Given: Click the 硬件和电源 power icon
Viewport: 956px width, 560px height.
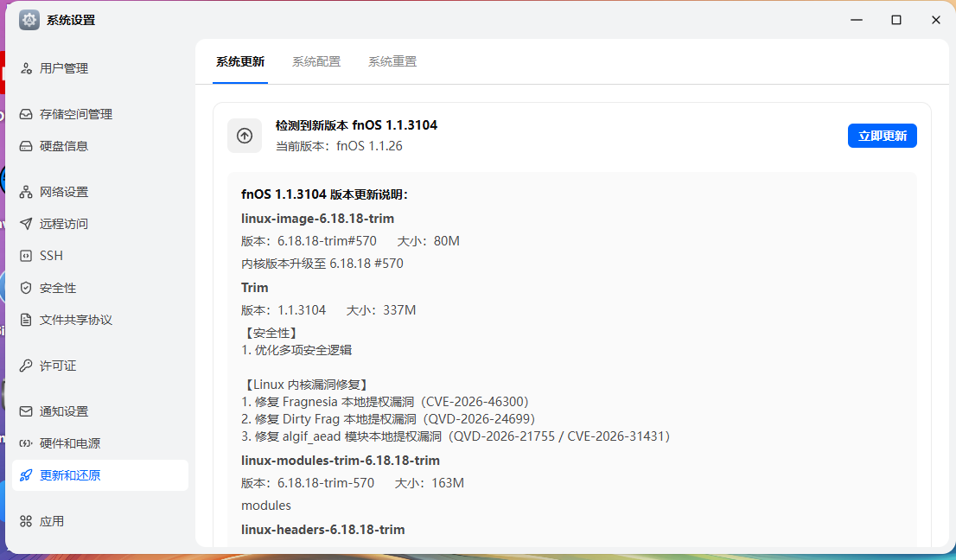Looking at the screenshot, I should pos(26,443).
